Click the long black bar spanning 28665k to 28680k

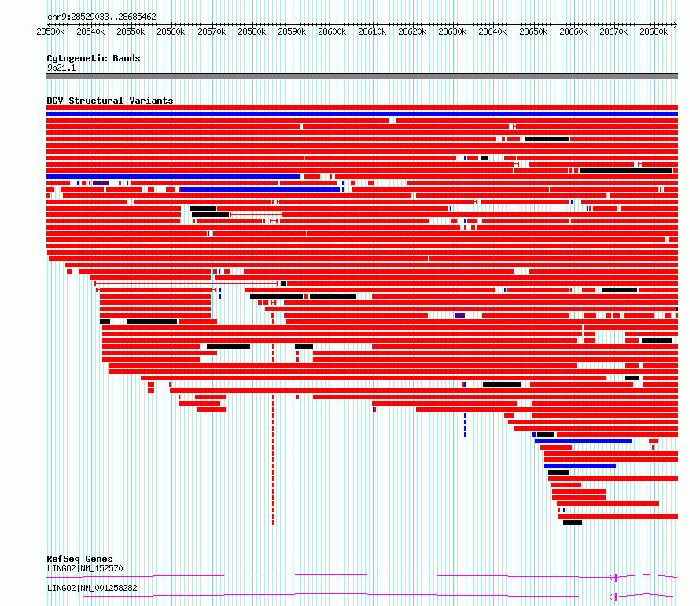click(626, 171)
